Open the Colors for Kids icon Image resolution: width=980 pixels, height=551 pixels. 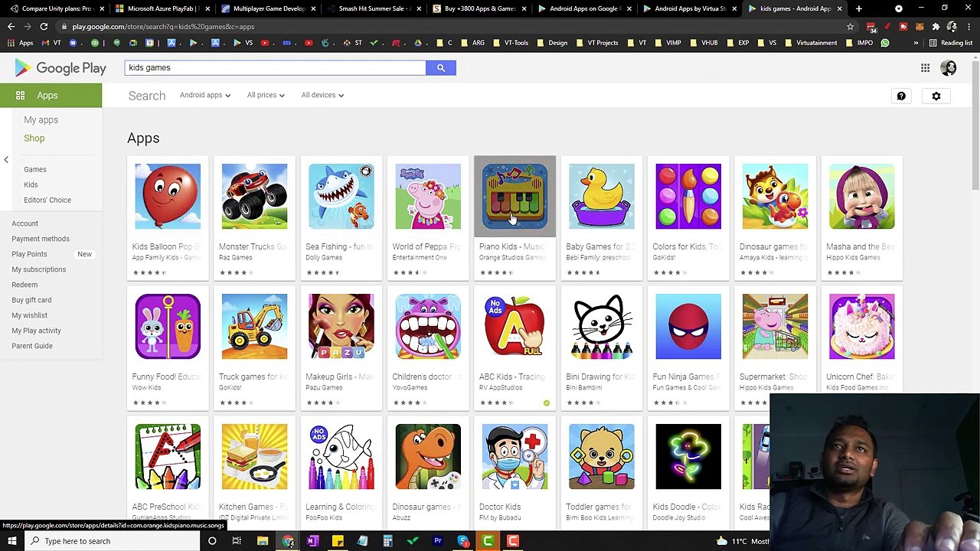pyautogui.click(x=688, y=196)
